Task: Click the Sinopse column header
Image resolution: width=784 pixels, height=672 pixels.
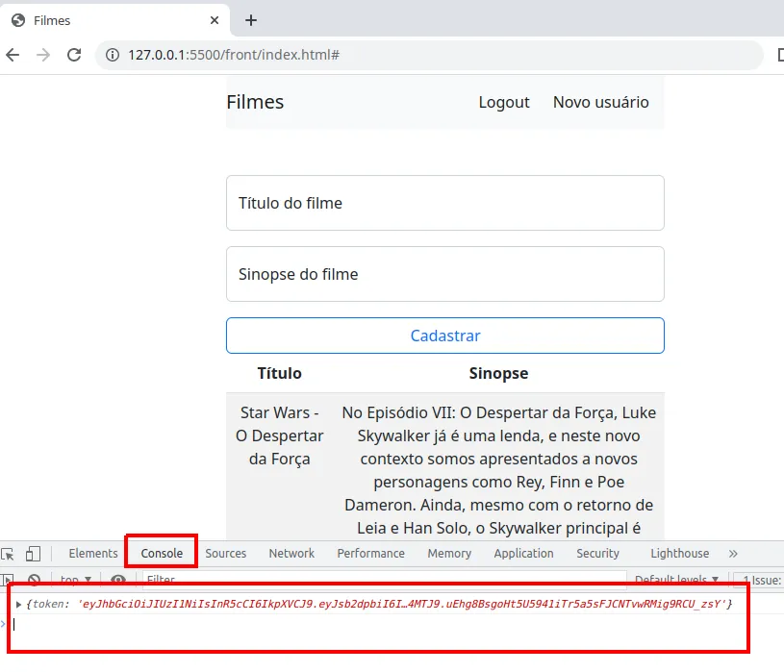Action: tap(498, 373)
